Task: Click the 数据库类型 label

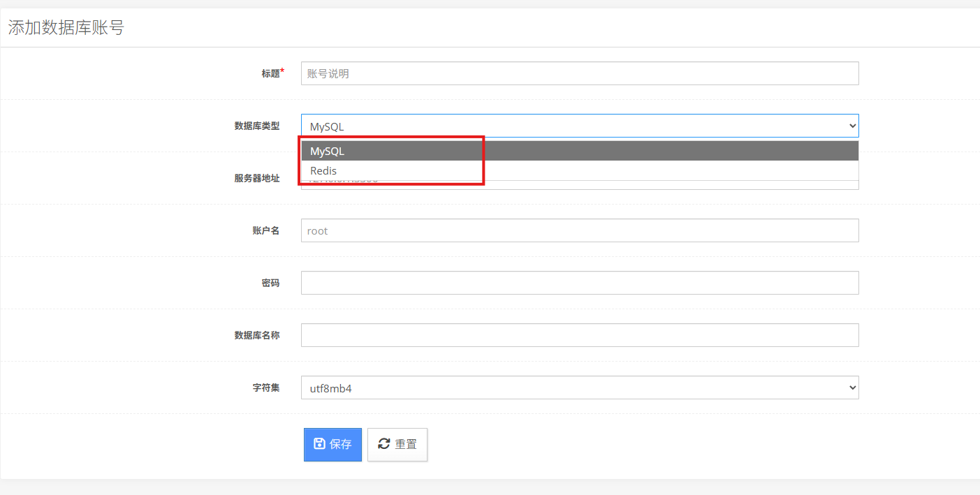Action: coord(256,126)
